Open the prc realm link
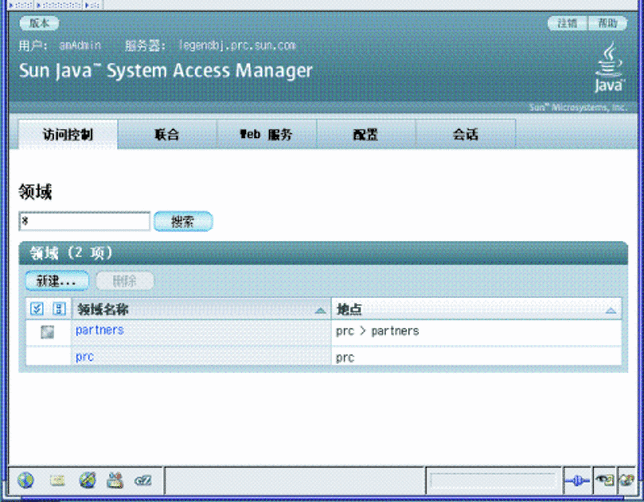This screenshot has height=502, width=644. coord(85,357)
